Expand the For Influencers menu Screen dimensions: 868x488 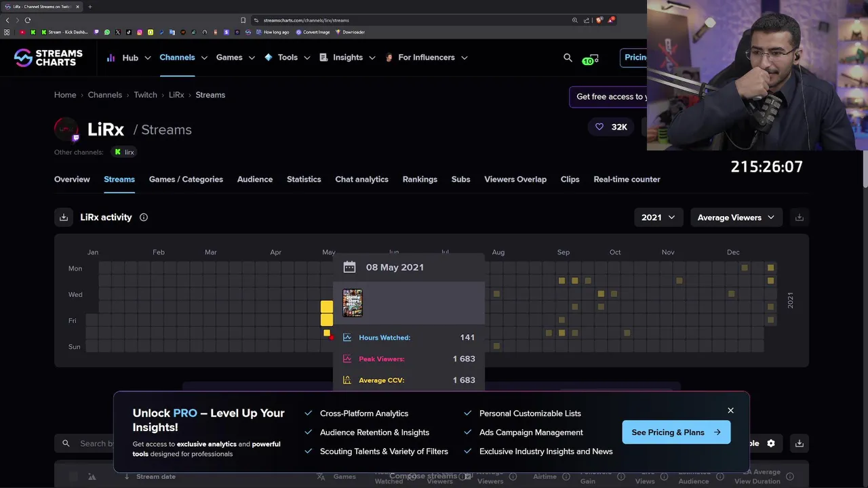coord(427,58)
